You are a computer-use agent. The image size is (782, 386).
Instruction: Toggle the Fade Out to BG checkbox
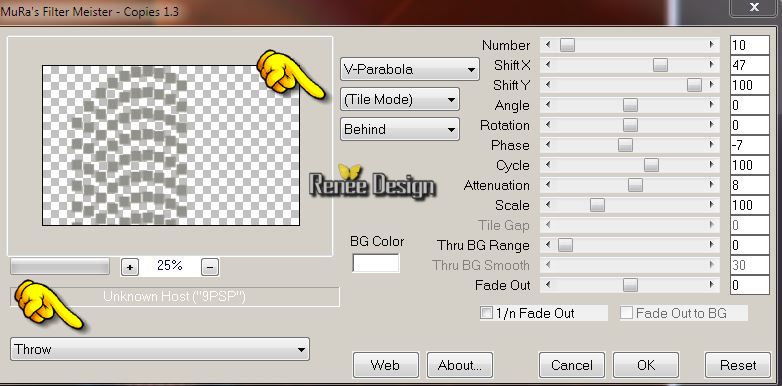(x=626, y=313)
